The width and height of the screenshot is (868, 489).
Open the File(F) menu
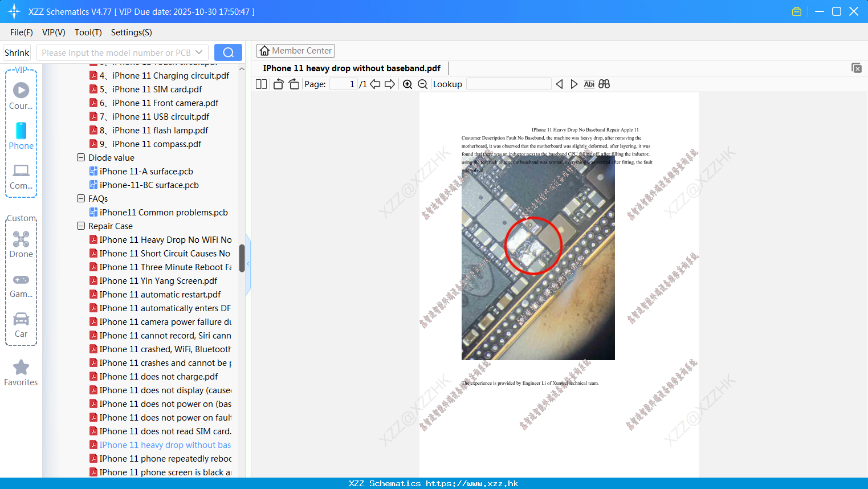[x=22, y=32]
